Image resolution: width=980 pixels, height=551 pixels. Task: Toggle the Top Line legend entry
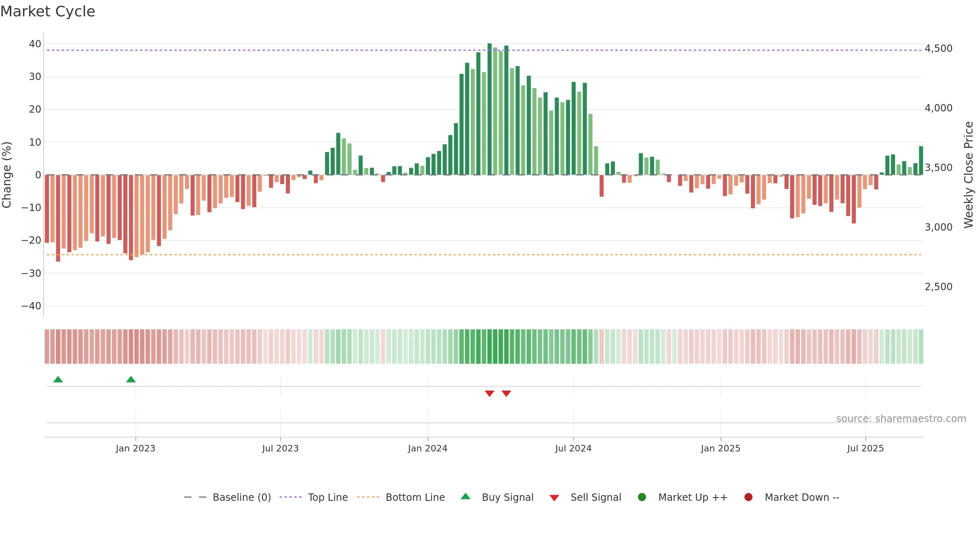click(314, 497)
